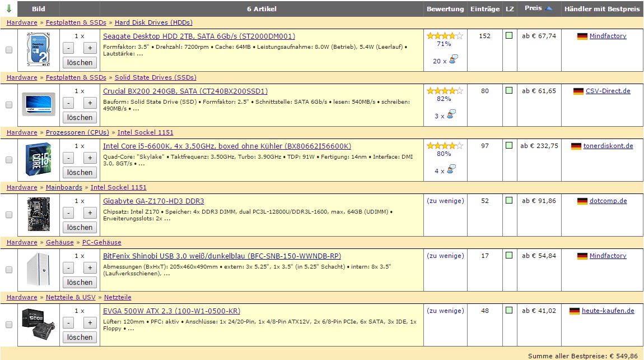The image size is (644, 360).
Task: Open Seagate Desktop HDD 2TB product link
Action: click(199, 36)
